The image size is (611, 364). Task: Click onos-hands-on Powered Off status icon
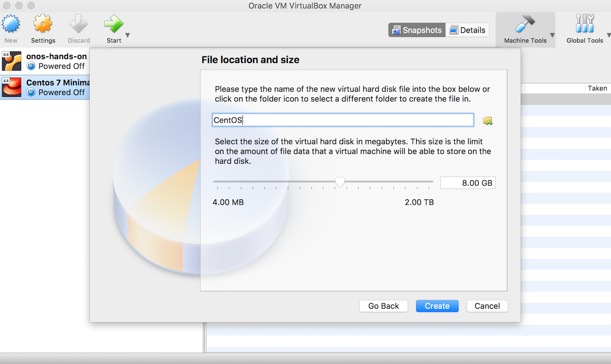31,66
